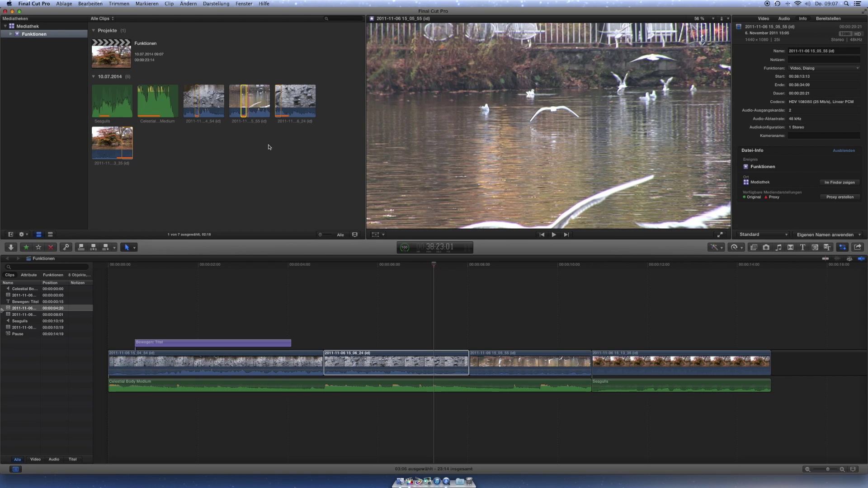Image resolution: width=868 pixels, height=488 pixels.
Task: Open the music and sound browser
Action: click(778, 247)
